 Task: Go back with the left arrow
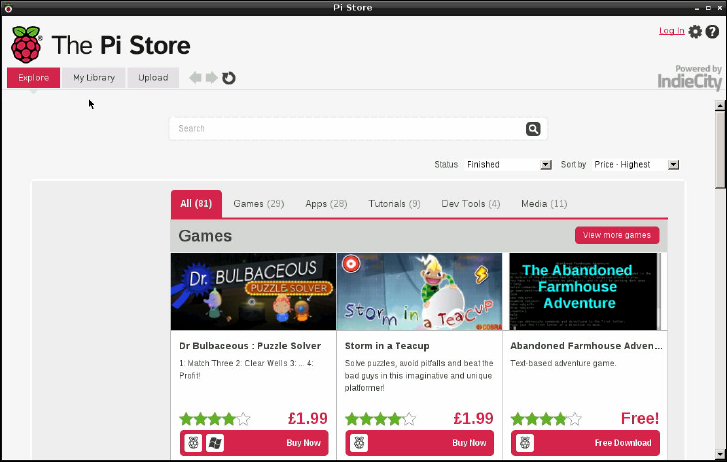(x=195, y=77)
